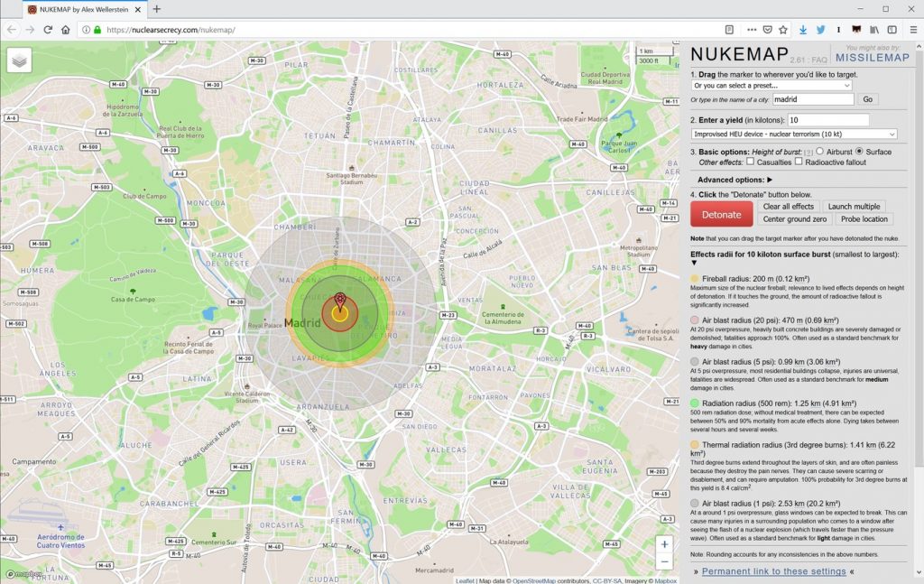
Task: Click the 5 psi air blast gray swatch
Action: tap(695, 362)
